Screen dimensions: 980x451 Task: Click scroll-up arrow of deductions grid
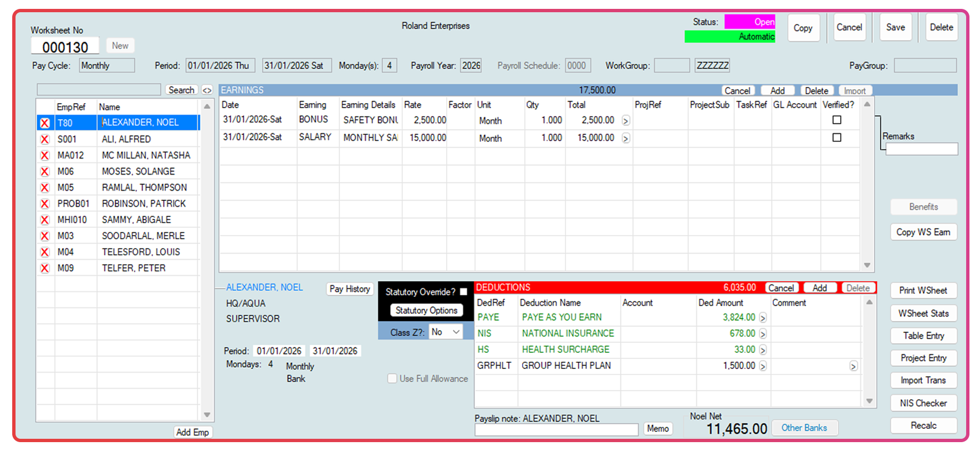[x=869, y=302]
